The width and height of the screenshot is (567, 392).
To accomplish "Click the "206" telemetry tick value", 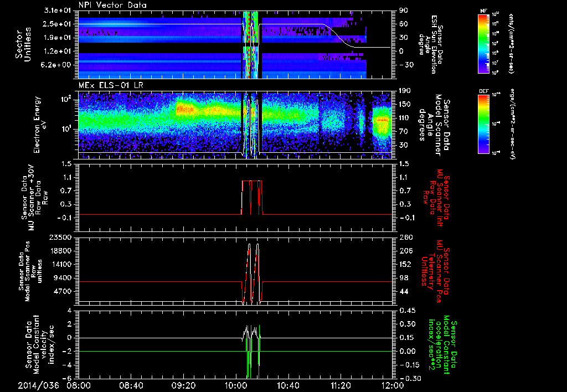I will [405, 251].
